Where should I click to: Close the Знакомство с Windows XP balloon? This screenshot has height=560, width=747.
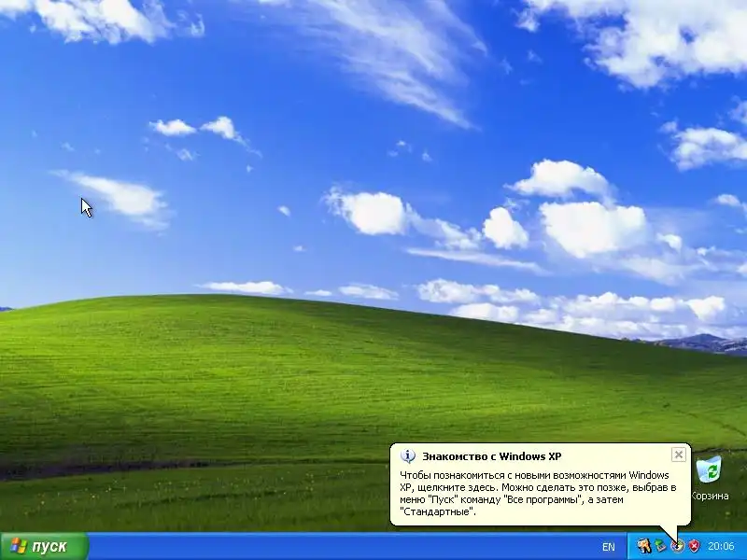(x=679, y=455)
